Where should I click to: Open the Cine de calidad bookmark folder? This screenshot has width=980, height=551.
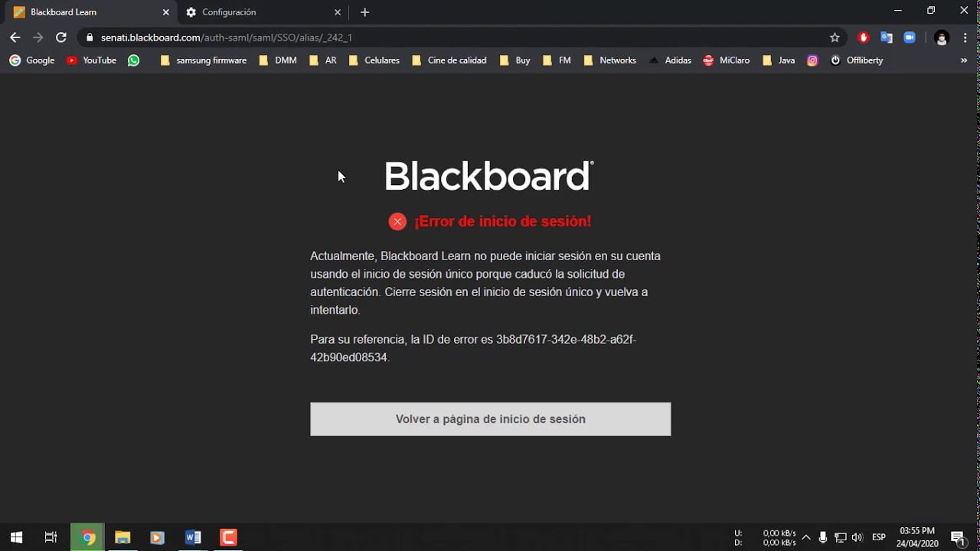449,60
